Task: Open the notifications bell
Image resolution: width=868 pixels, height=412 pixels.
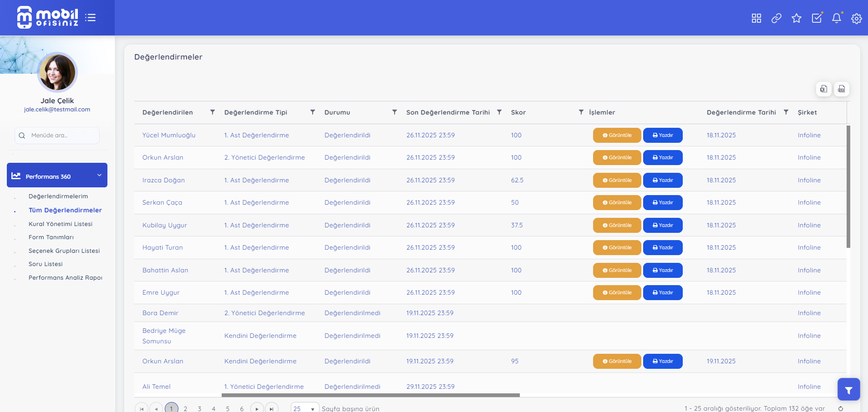Action: pos(836,18)
